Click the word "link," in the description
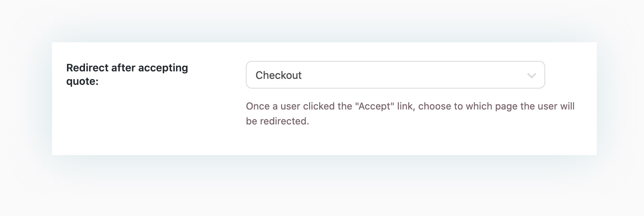The height and width of the screenshot is (216, 644). click(405, 107)
